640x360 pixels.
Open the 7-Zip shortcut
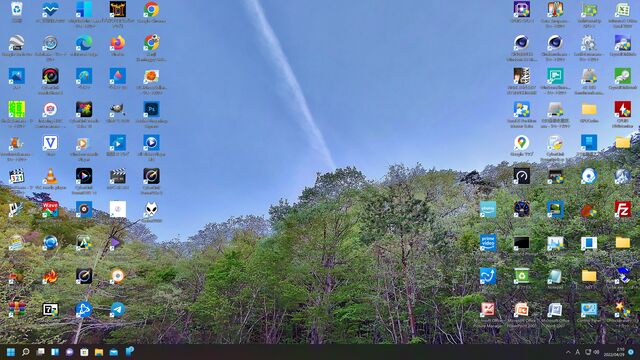pyautogui.click(x=50, y=309)
